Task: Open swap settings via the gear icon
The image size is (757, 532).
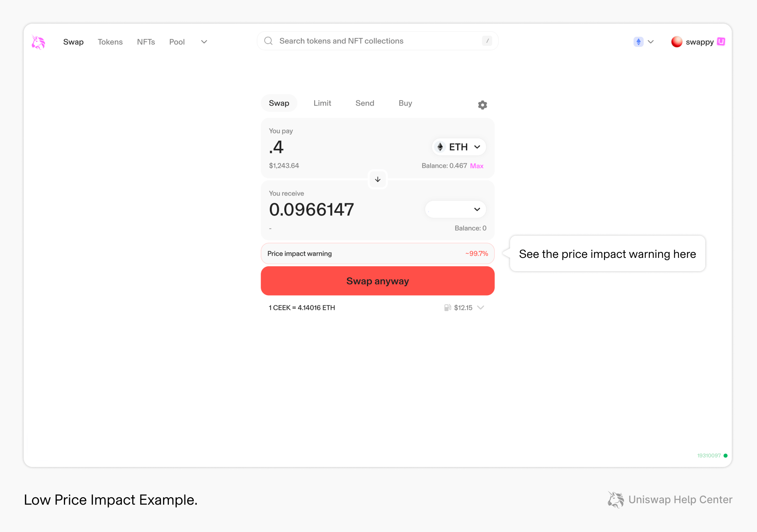Action: tap(482, 105)
